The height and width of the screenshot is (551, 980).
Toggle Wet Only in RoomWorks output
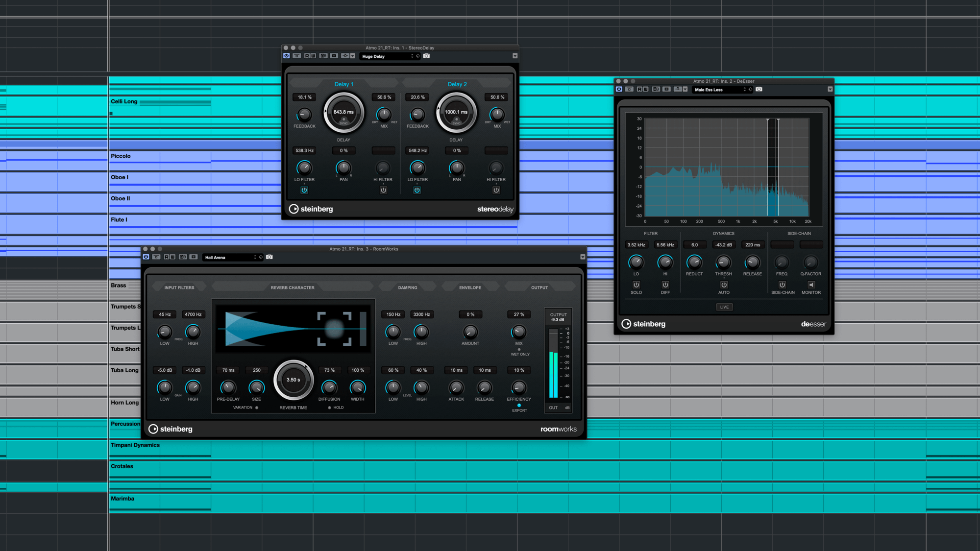pyautogui.click(x=519, y=350)
